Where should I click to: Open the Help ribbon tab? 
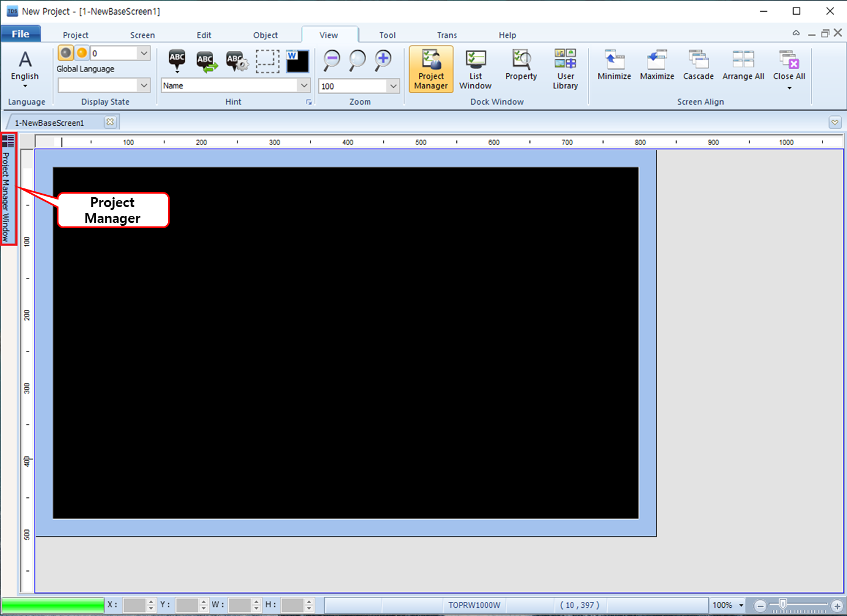[507, 35]
